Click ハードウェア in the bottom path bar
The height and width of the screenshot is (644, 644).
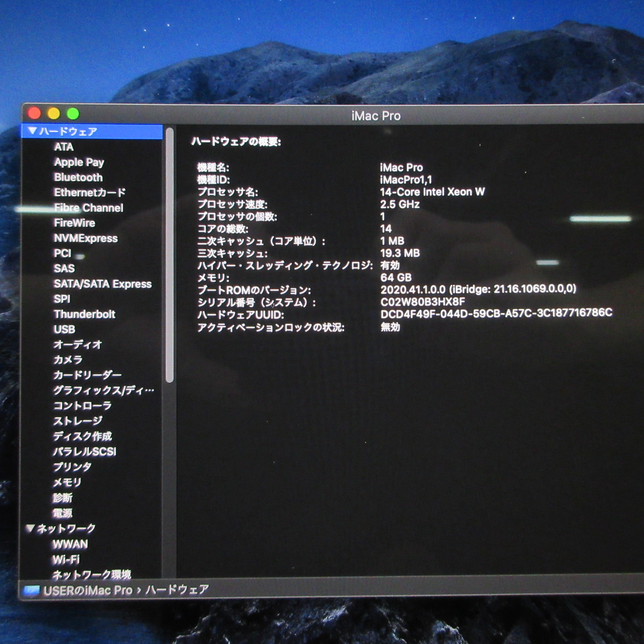[x=177, y=590]
